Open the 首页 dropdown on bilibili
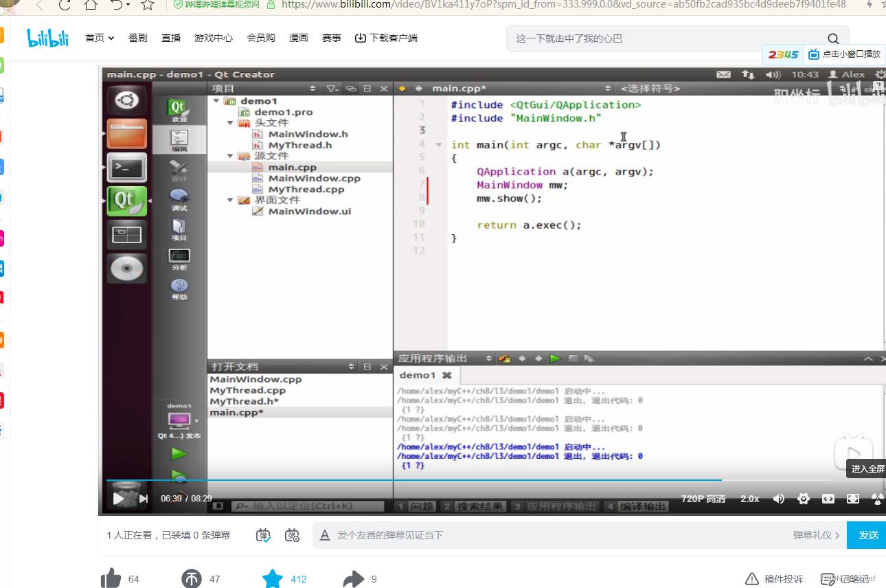Screen dimensions: 886x588 click(x=100, y=38)
